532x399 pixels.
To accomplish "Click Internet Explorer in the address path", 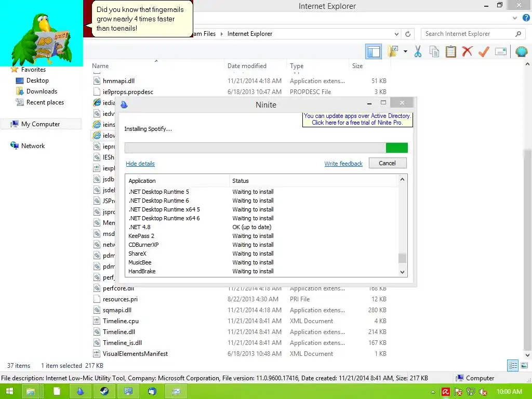I will coord(250,34).
